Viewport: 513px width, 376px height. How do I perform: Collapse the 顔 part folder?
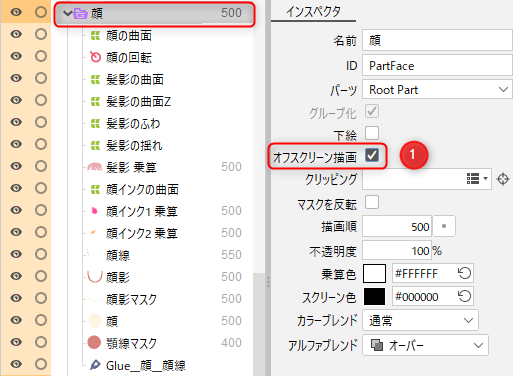pyautogui.click(x=68, y=13)
